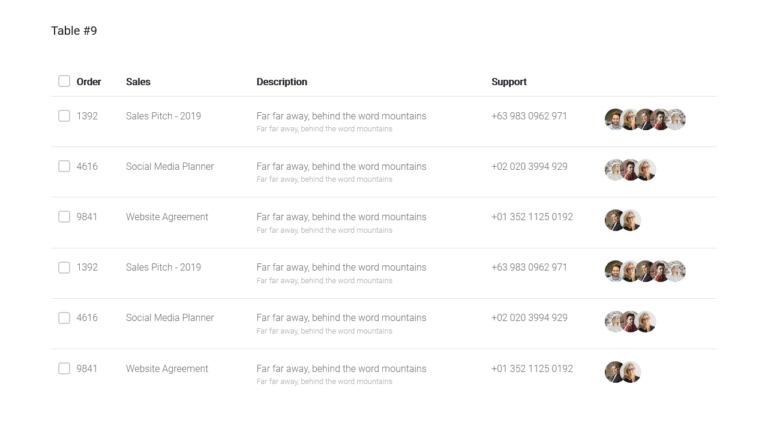
Task: Check the last order 9841 row checkbox
Action: tap(64, 368)
